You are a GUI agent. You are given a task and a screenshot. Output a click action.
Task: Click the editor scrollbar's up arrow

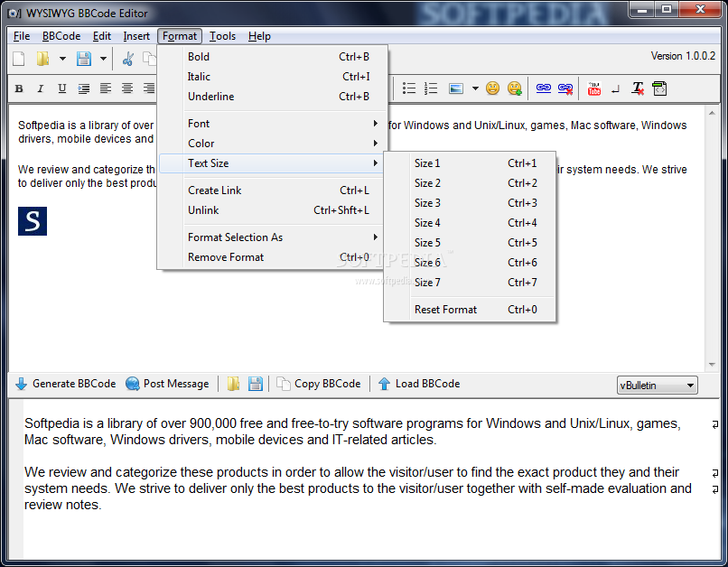coord(713,113)
